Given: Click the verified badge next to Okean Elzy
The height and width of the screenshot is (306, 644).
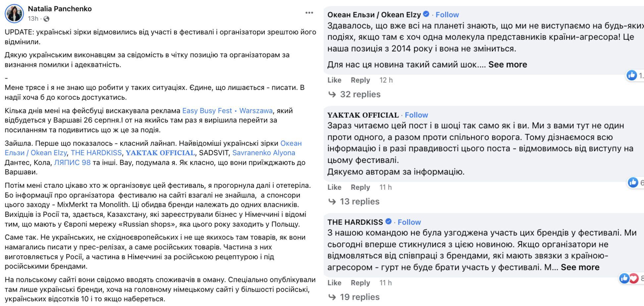Looking at the screenshot, I should (x=426, y=14).
